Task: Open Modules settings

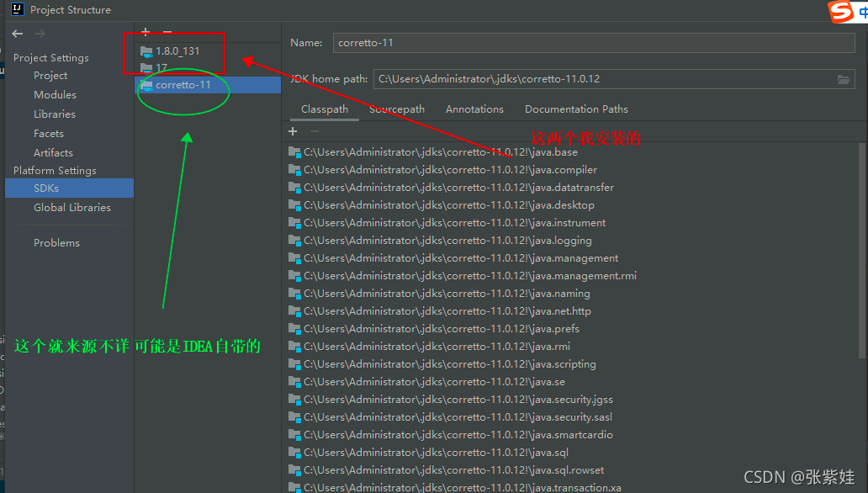Action: (55, 95)
